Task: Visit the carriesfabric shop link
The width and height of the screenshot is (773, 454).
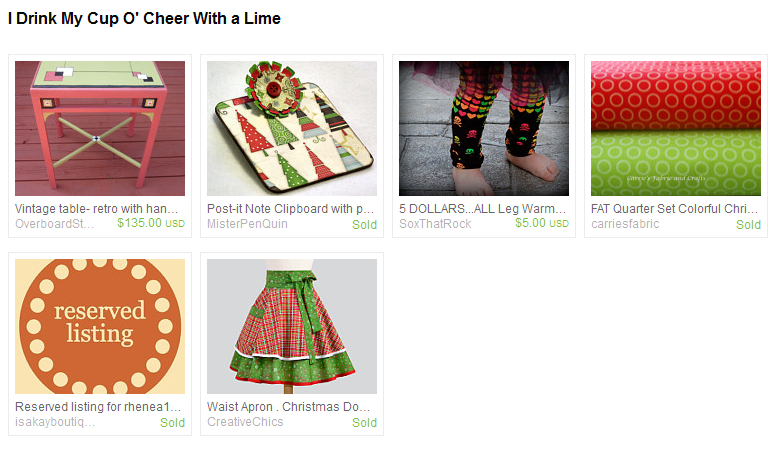Action: 625,224
